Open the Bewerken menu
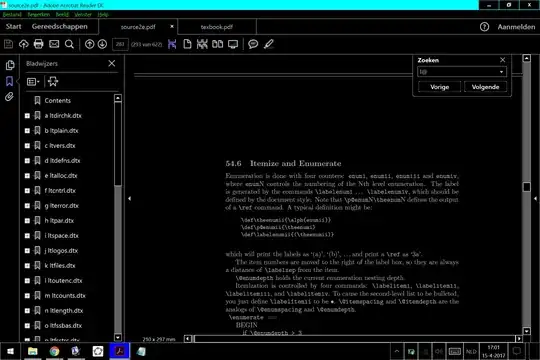The height and width of the screenshot is (360, 540). click(x=39, y=14)
